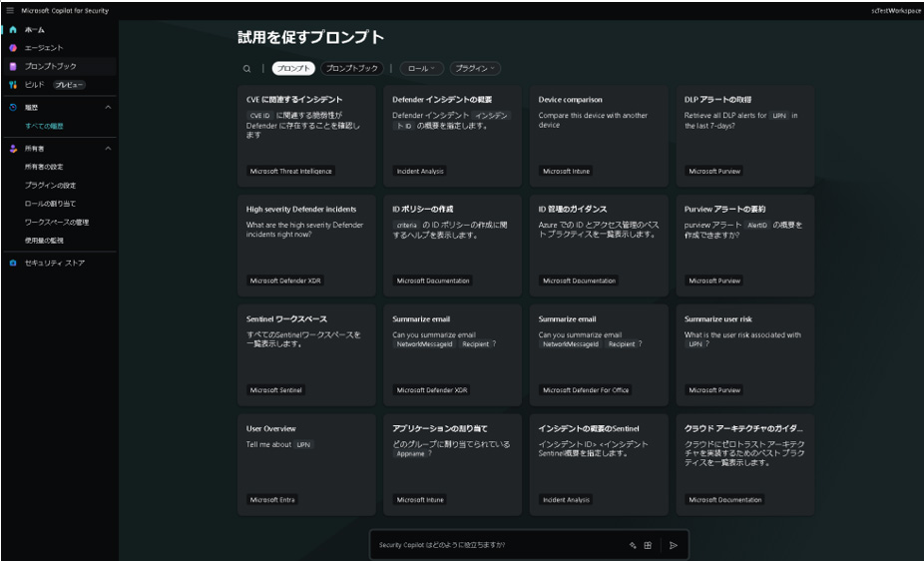The image size is (924, 561).
Task: Open the hamburger navigation menu
Action: [10, 10]
